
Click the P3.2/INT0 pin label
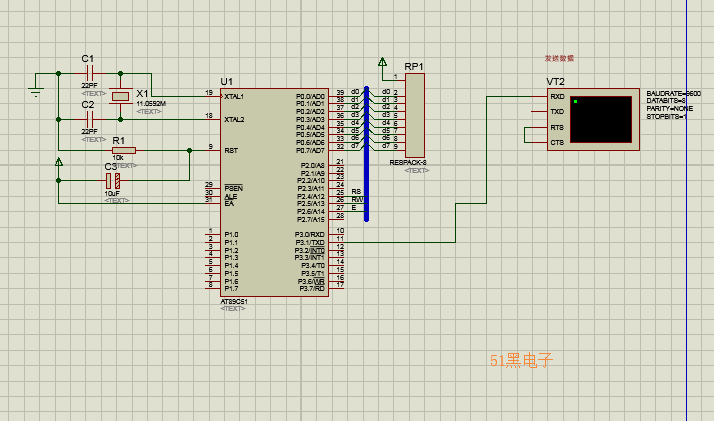(x=310, y=250)
